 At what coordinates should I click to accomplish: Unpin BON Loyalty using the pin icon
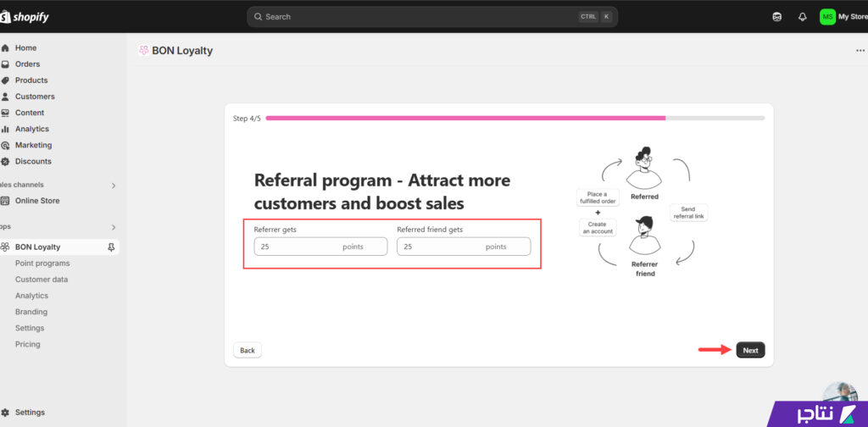[111, 247]
